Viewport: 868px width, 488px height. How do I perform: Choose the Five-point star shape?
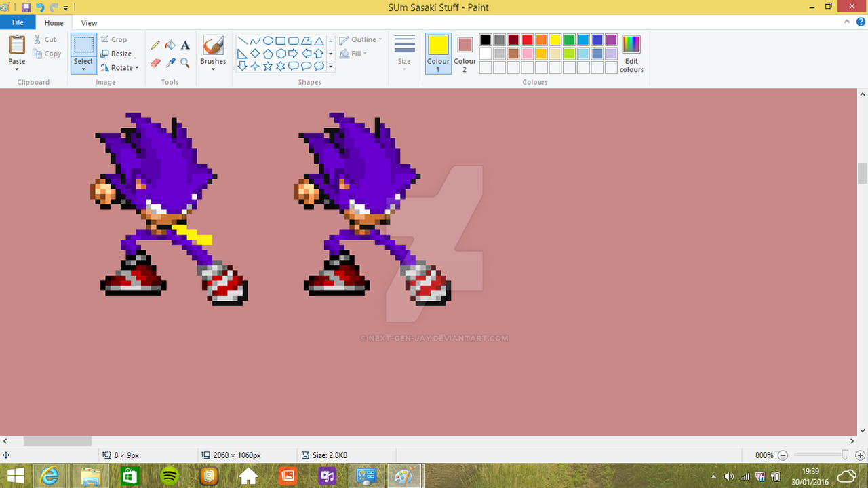tap(268, 66)
